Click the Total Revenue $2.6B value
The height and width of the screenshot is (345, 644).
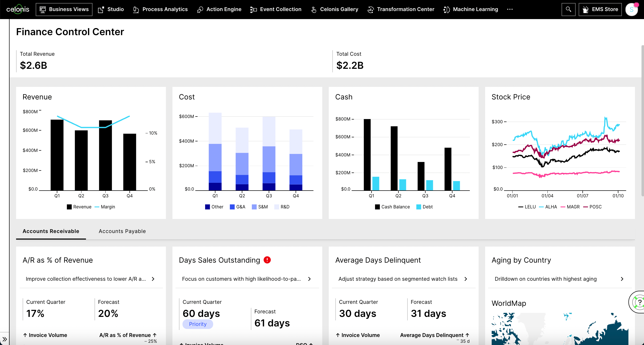coord(33,66)
